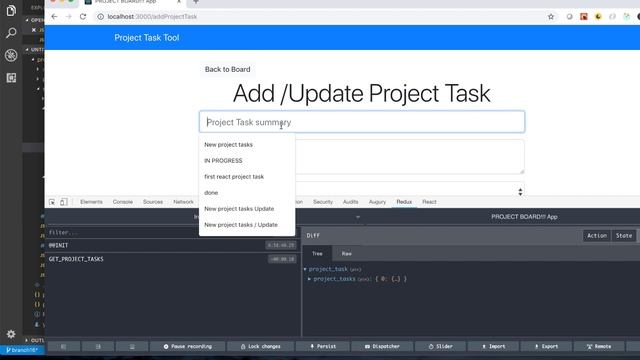Open the Console DevTools tab
Screen dimensions: 640x360
pyautogui.click(x=123, y=202)
